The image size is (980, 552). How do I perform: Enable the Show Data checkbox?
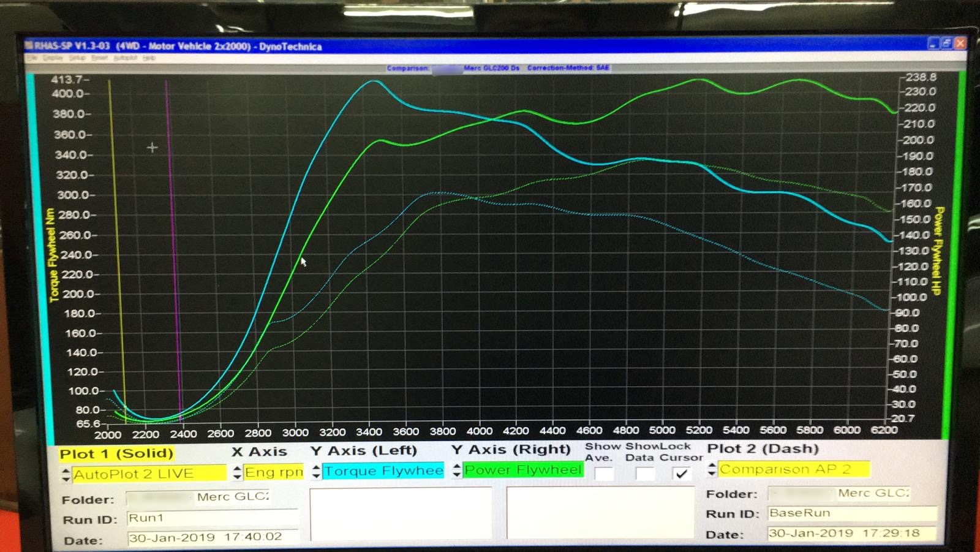coord(644,474)
